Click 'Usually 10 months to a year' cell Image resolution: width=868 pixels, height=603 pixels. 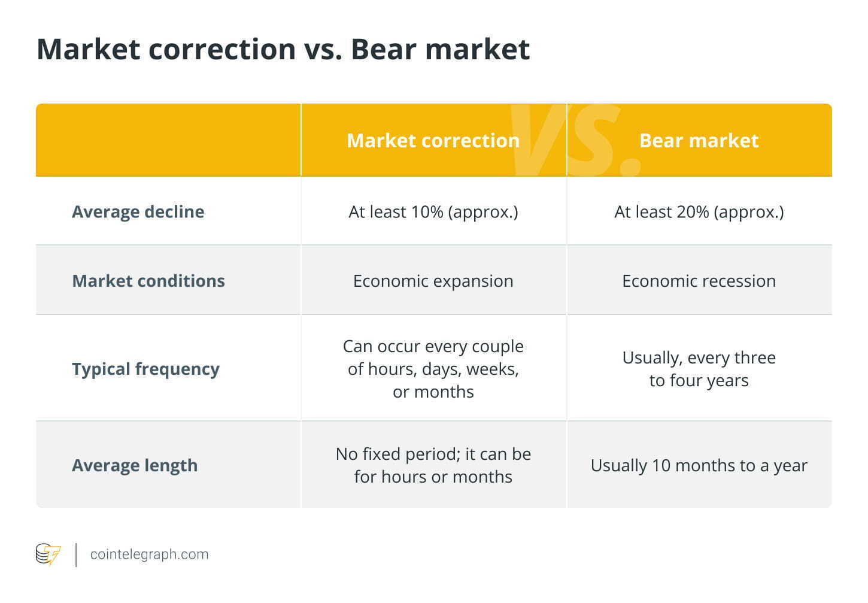tap(699, 465)
